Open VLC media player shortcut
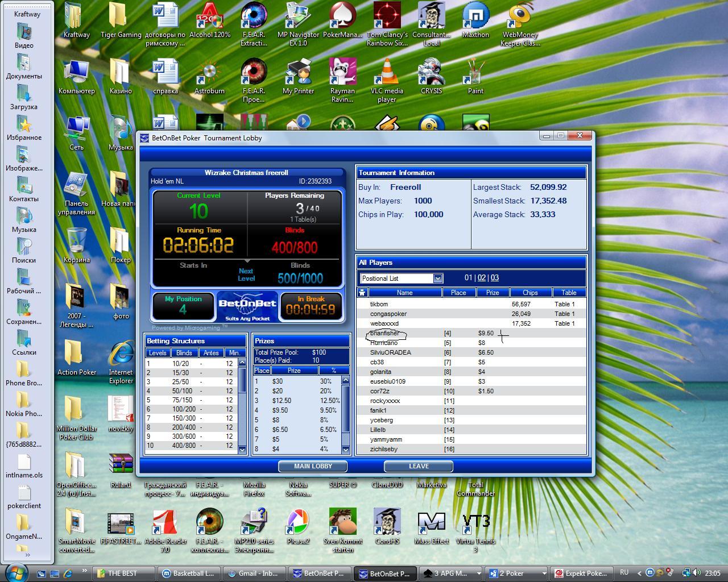The width and height of the screenshot is (728, 582). [x=387, y=80]
